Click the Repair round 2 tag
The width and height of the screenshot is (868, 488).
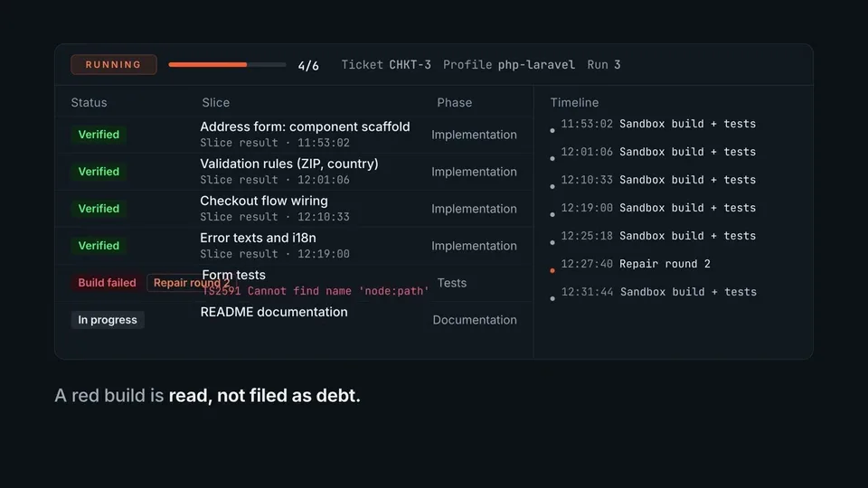coord(191,283)
